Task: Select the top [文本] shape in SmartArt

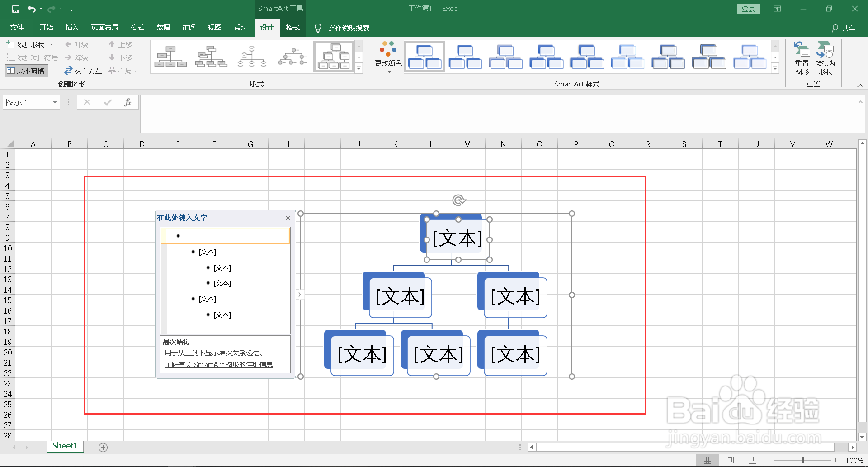Action: coord(458,238)
